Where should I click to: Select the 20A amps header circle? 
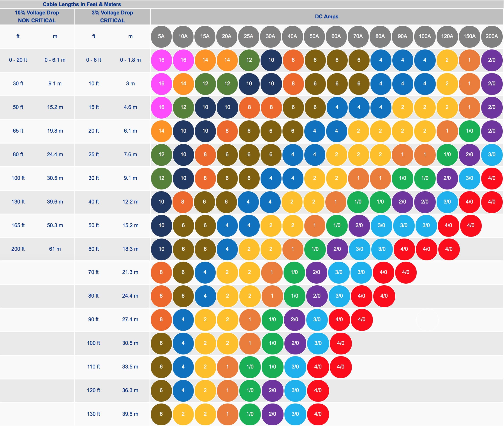[227, 36]
